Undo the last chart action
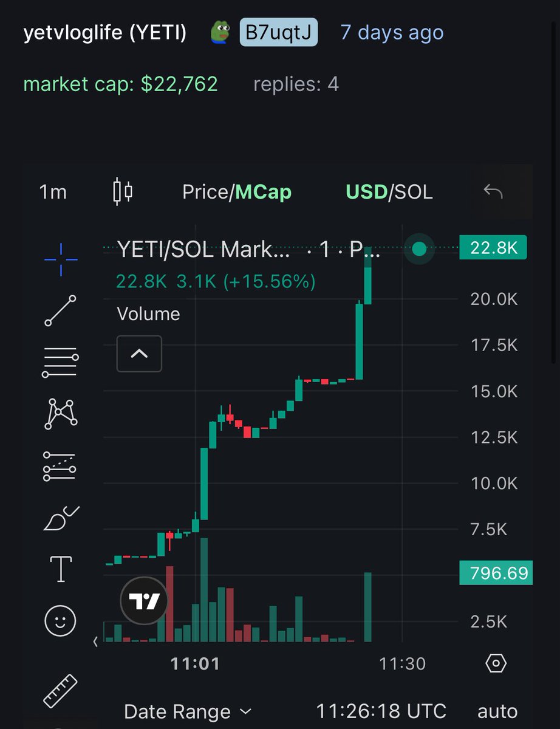This screenshot has width=560, height=729. click(x=493, y=192)
